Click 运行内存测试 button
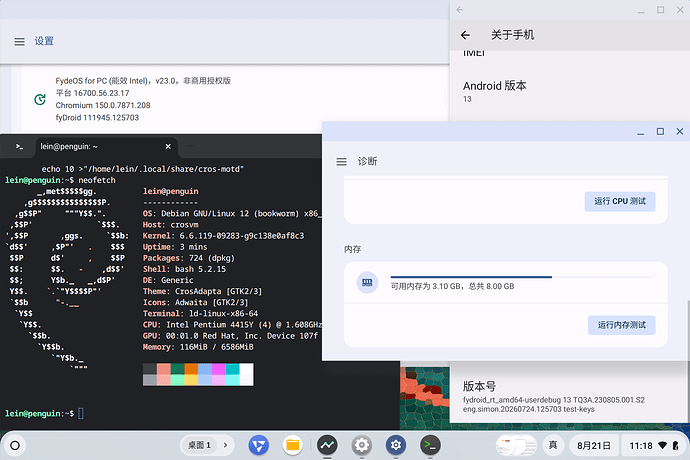 coord(621,325)
